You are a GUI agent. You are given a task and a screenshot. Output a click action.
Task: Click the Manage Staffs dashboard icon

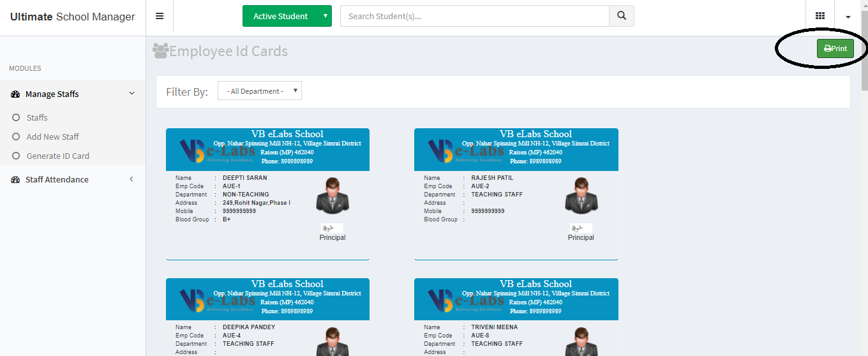pos(16,94)
